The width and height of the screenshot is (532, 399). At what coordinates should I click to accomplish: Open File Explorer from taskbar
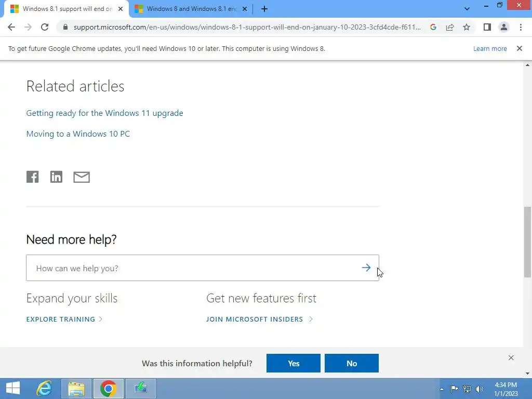coord(76,389)
